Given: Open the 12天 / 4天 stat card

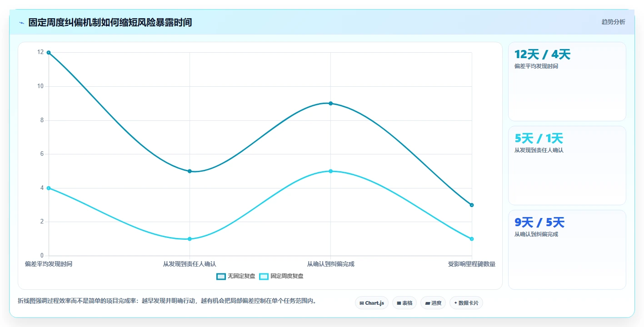Looking at the screenshot, I should tap(567, 81).
